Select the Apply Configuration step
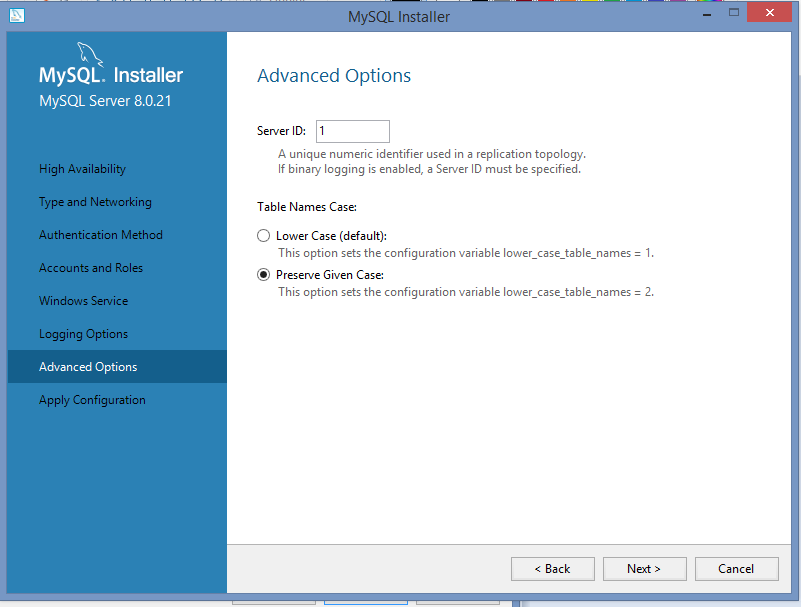This screenshot has width=801, height=607. coord(91,399)
